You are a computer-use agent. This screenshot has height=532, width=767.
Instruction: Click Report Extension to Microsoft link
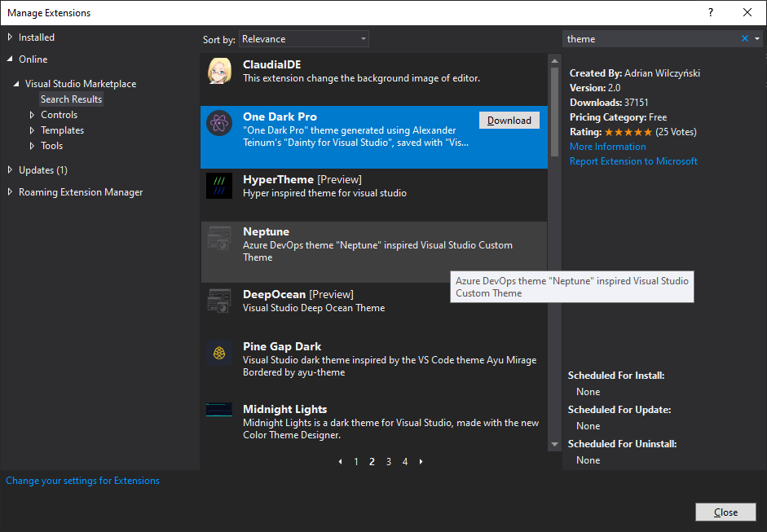coord(633,161)
